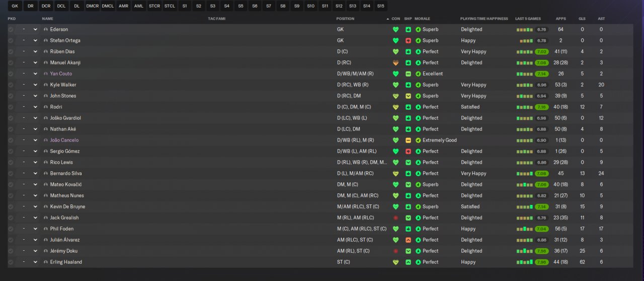Click Akanji's last 5 games form bars
The image size is (644, 281).
524,62
